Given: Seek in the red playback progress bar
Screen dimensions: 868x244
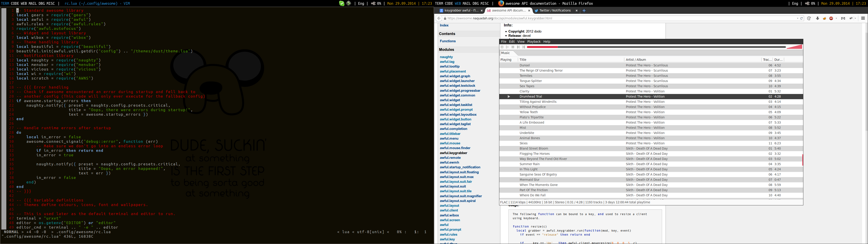Looking at the screenshot, I should 656,47.
